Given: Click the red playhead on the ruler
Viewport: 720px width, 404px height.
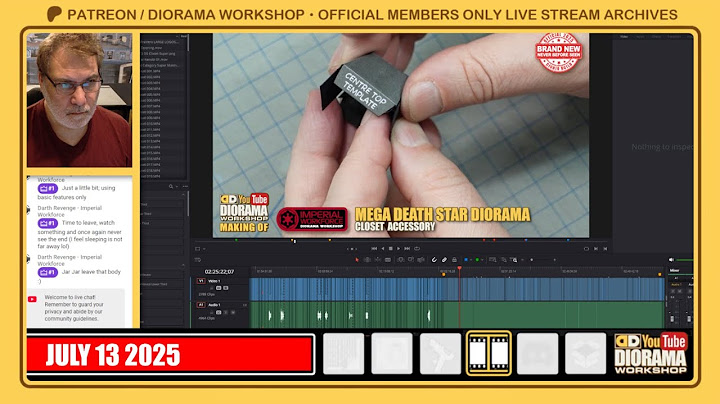Looking at the screenshot, I should click(459, 268).
